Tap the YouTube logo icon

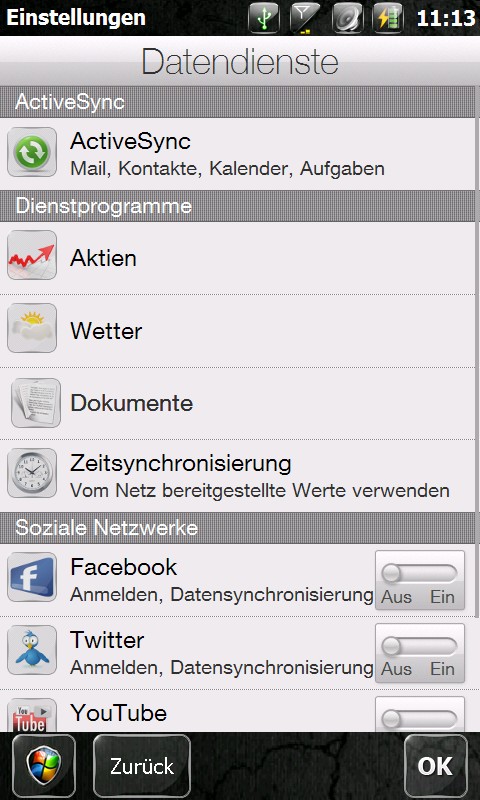pyautogui.click(x=32, y=715)
